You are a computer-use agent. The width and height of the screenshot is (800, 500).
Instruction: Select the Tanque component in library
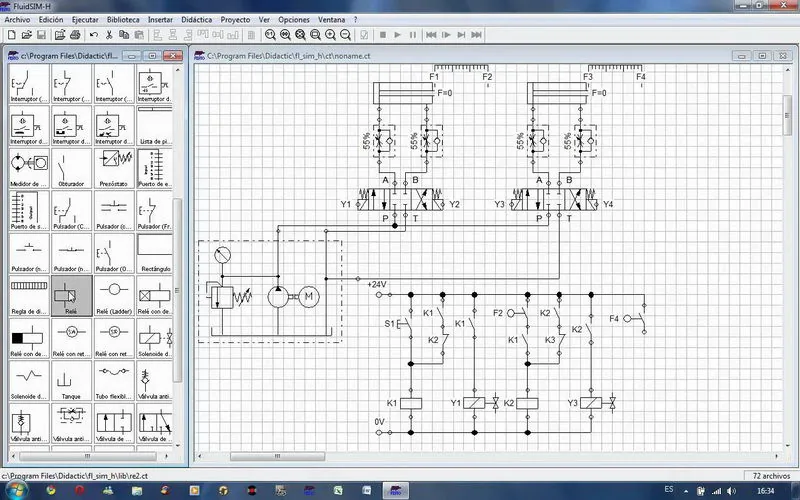click(x=71, y=381)
